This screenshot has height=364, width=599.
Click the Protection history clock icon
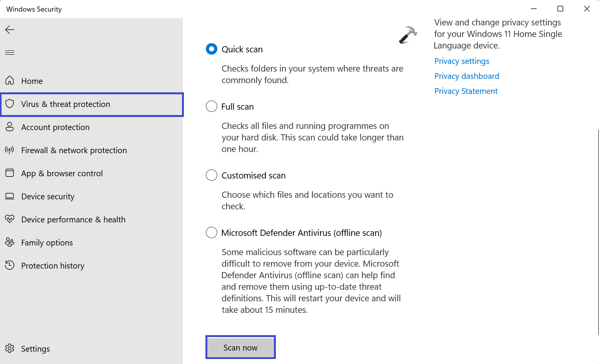(x=10, y=265)
